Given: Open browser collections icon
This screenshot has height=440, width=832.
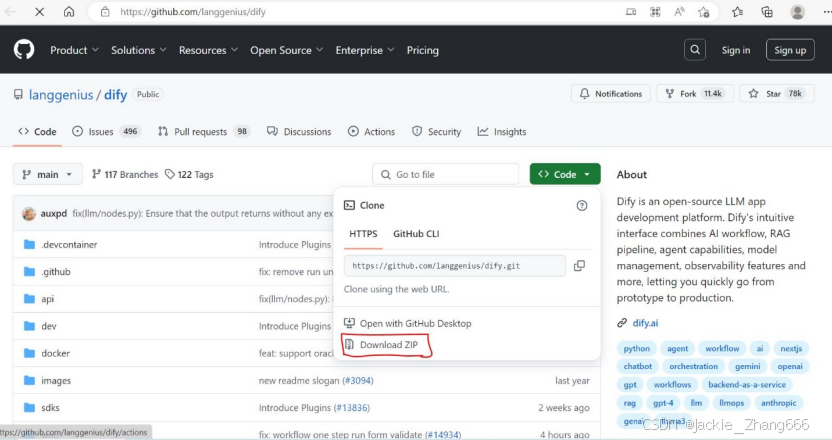Looking at the screenshot, I should pyautogui.click(x=767, y=12).
